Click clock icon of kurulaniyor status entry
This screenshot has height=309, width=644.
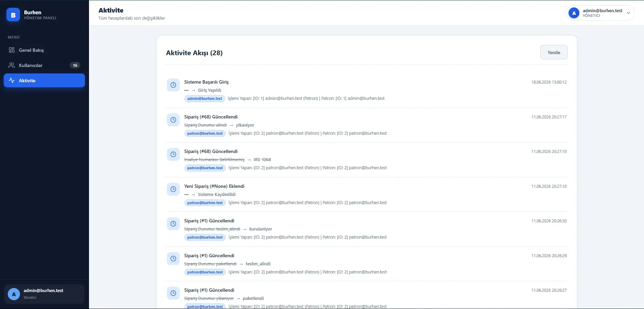173,224
